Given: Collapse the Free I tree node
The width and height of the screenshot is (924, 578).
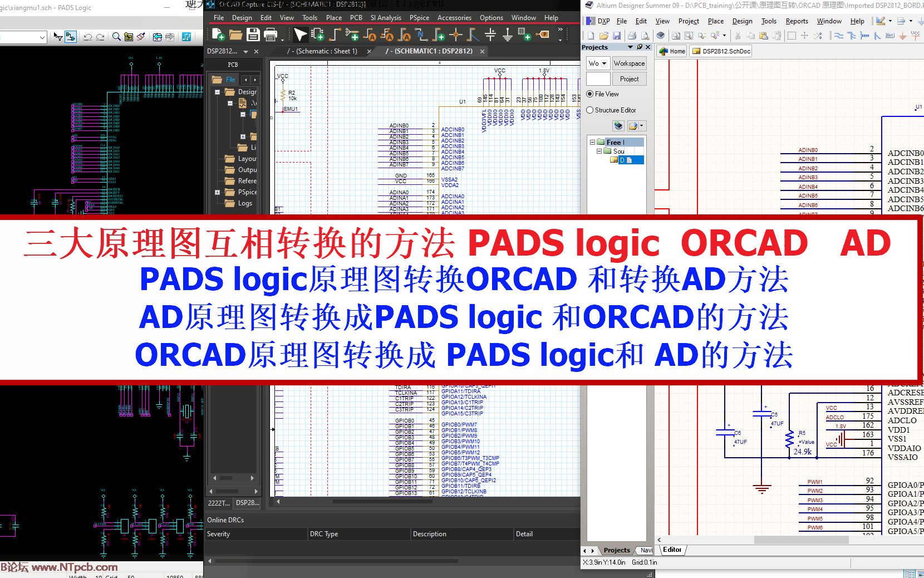Looking at the screenshot, I should (x=592, y=142).
